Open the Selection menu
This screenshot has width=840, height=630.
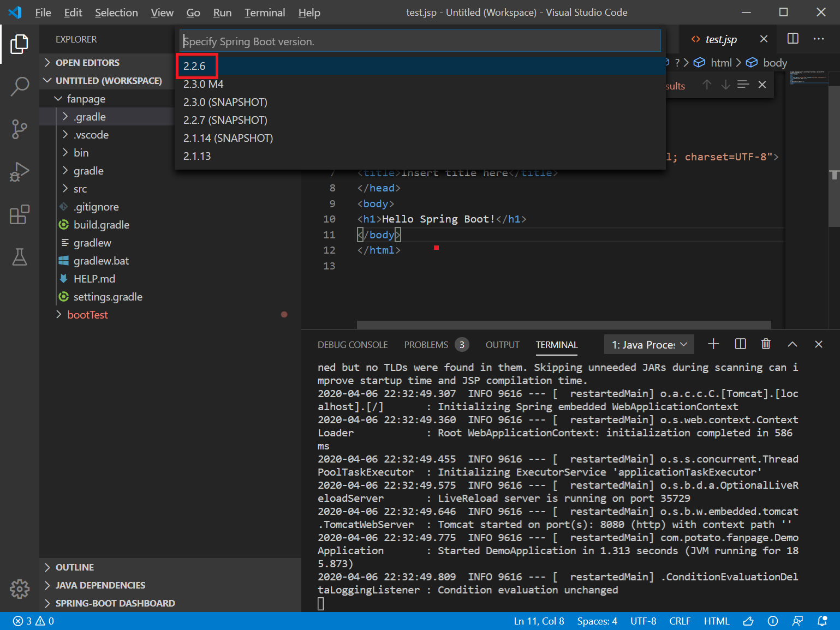coord(116,13)
